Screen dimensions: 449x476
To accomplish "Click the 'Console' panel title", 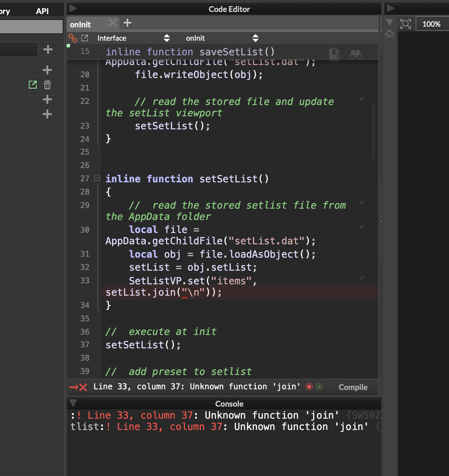I will click(229, 404).
